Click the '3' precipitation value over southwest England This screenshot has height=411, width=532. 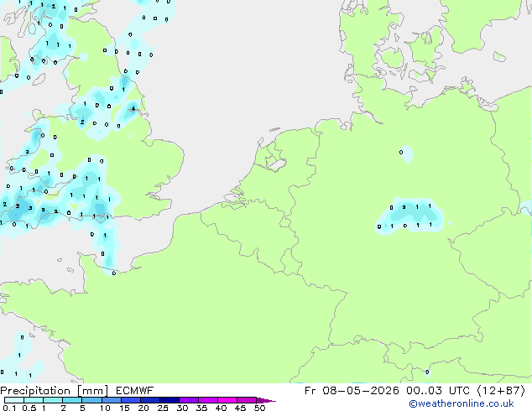click(x=30, y=208)
